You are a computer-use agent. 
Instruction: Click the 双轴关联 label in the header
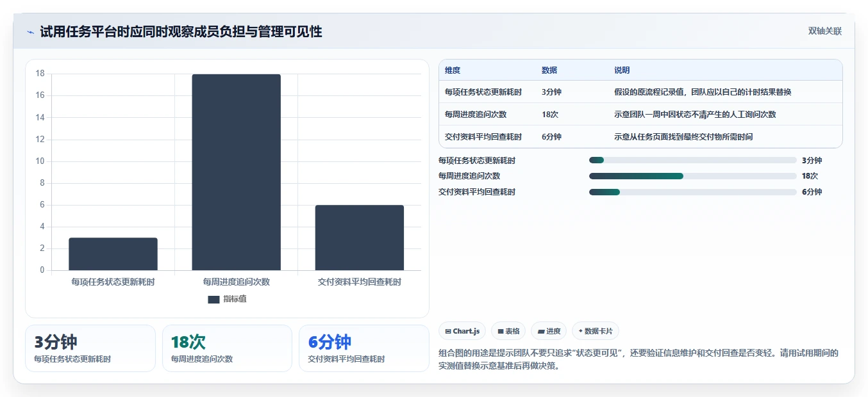click(x=824, y=31)
